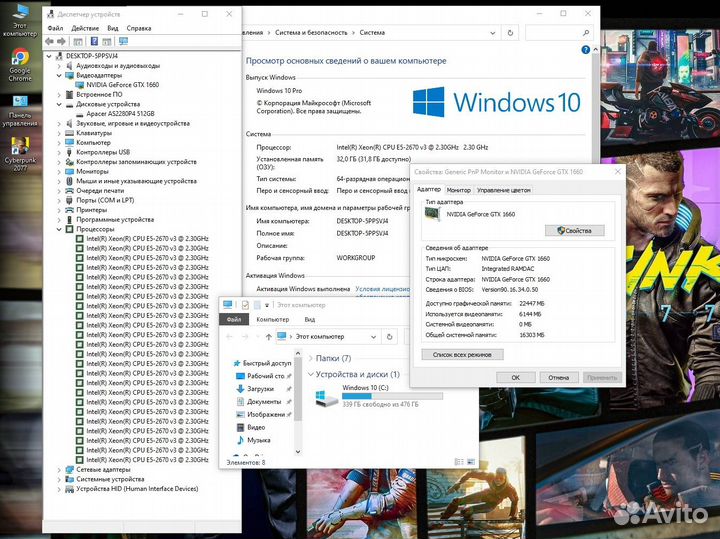
Task: Launch Cyberpunk 2077 desktop shortcut
Action: [x=20, y=154]
